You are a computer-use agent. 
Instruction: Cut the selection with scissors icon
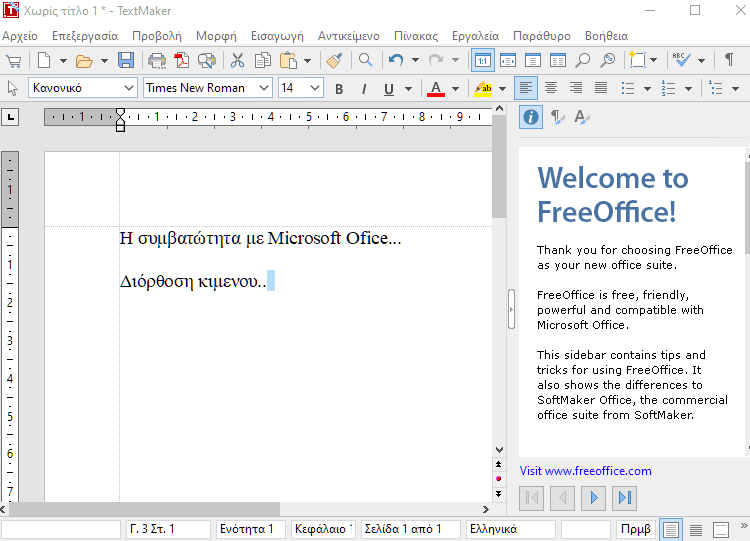click(237, 61)
